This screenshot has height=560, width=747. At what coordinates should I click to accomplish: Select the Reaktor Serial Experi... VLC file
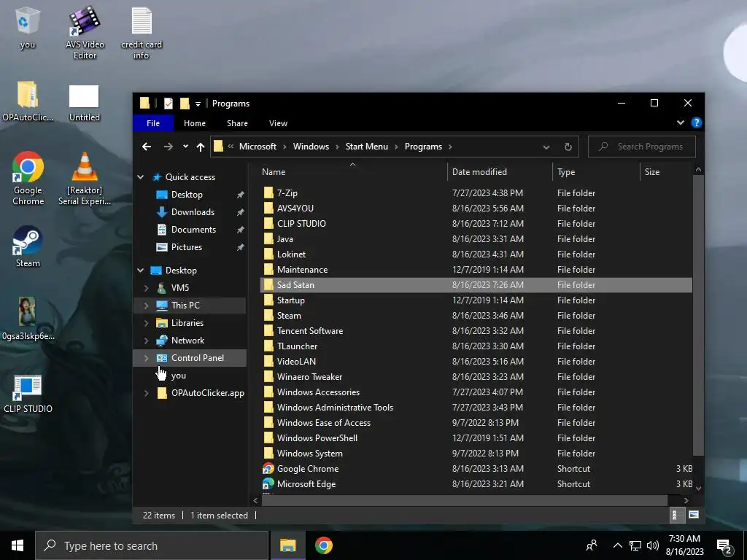pyautogui.click(x=85, y=179)
